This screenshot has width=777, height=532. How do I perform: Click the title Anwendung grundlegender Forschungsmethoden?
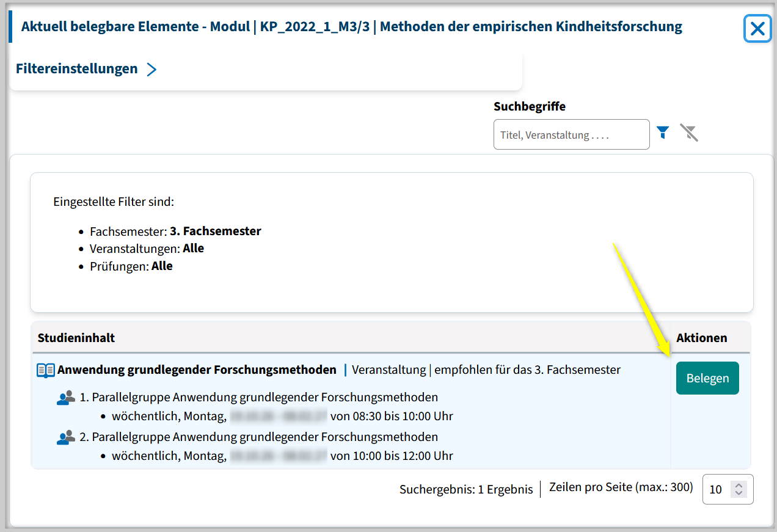click(197, 370)
